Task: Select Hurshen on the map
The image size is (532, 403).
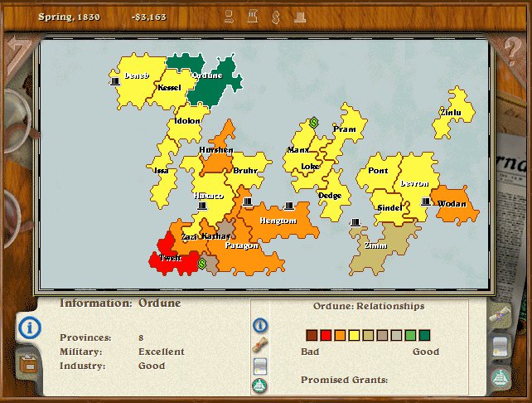Action: [216, 150]
